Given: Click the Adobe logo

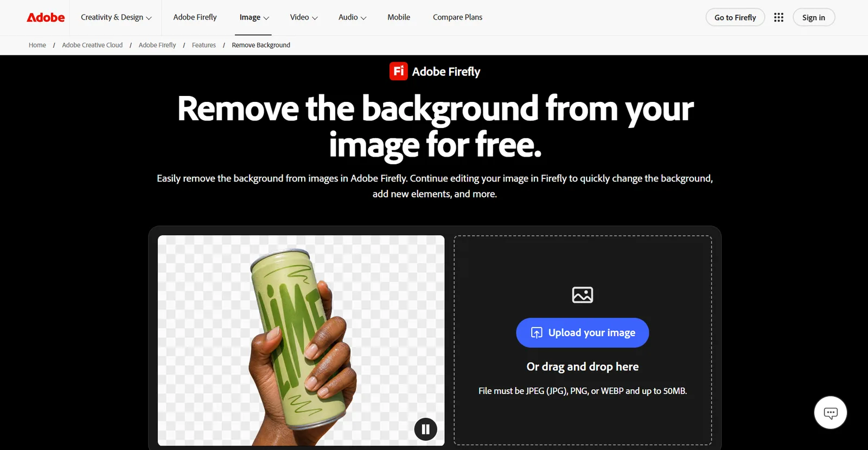Looking at the screenshot, I should click(x=46, y=17).
